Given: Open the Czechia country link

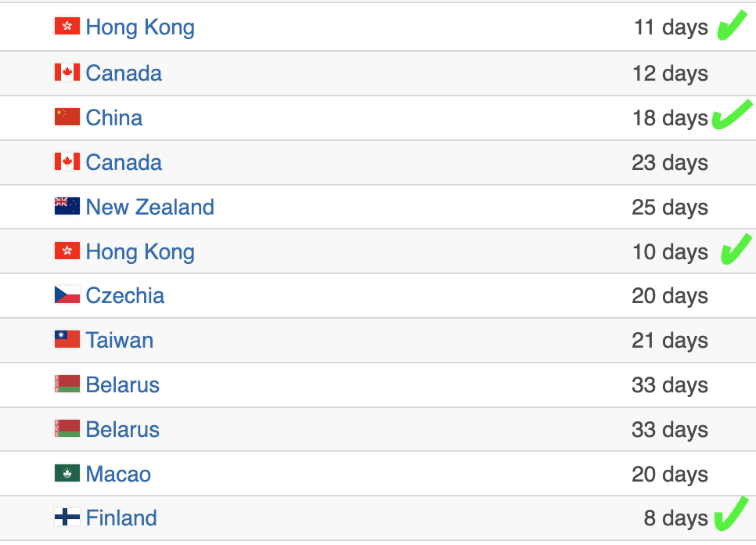Looking at the screenshot, I should (125, 296).
